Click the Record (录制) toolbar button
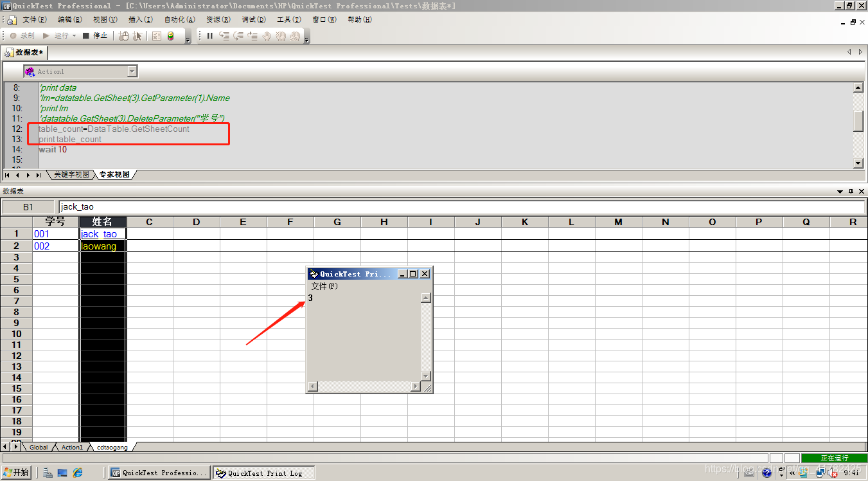The width and height of the screenshot is (868, 481). click(22, 36)
